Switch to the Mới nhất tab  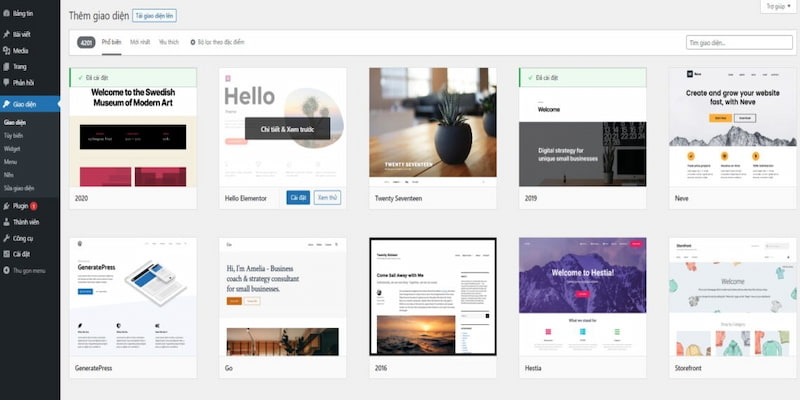click(x=141, y=42)
